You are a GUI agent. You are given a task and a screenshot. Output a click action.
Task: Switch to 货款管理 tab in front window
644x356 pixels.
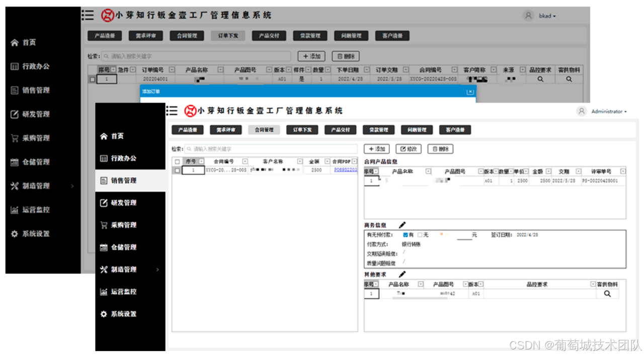pyautogui.click(x=379, y=130)
